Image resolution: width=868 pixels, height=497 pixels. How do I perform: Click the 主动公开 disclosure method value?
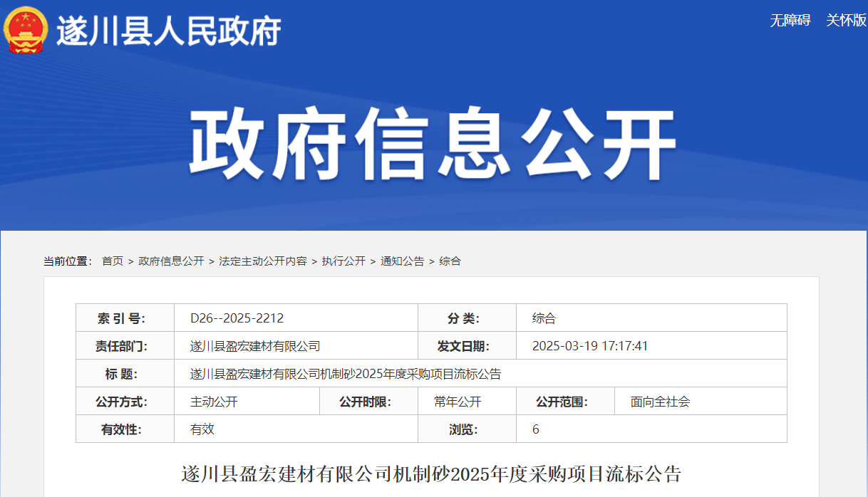214,402
